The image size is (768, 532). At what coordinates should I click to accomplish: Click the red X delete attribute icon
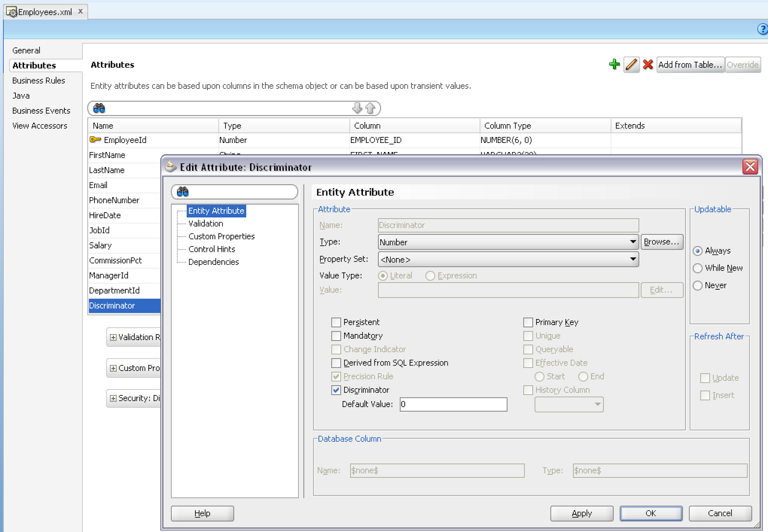pos(648,64)
